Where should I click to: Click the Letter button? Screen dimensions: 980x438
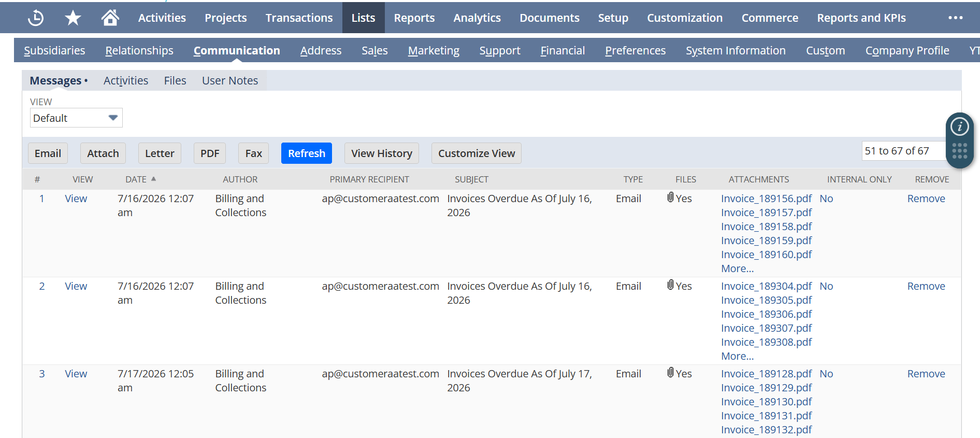click(x=160, y=153)
